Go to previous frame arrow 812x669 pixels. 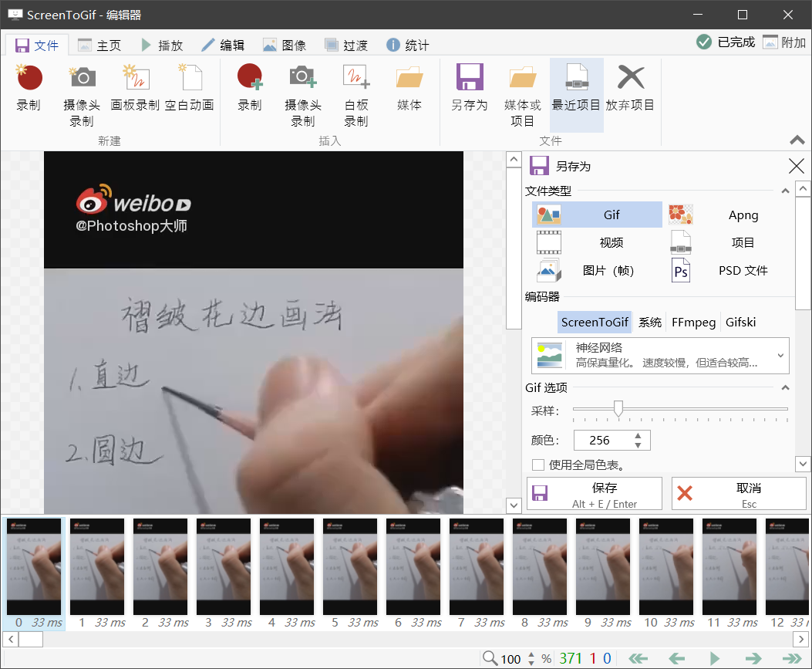(x=676, y=659)
